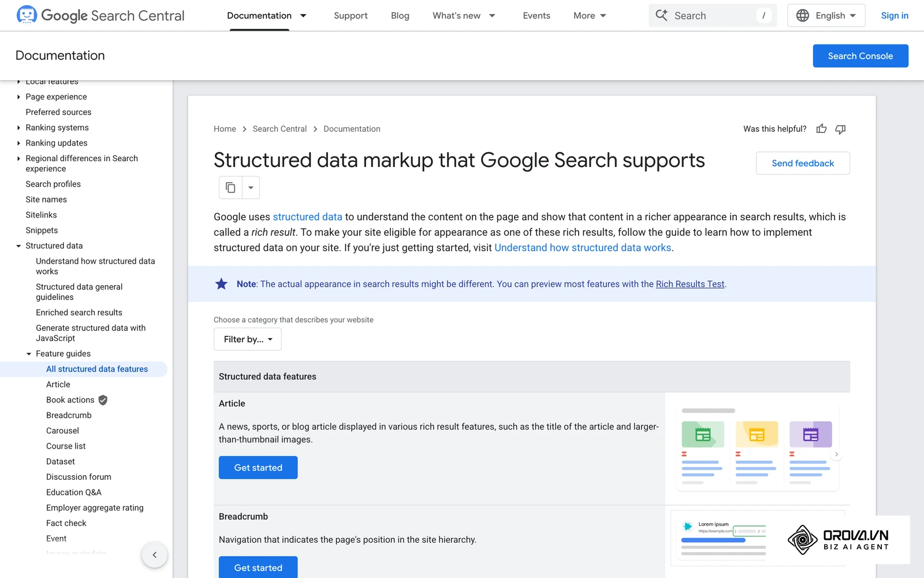Click the Search Central breadcrumb link
Screen dimensions: 924x578
click(280, 129)
